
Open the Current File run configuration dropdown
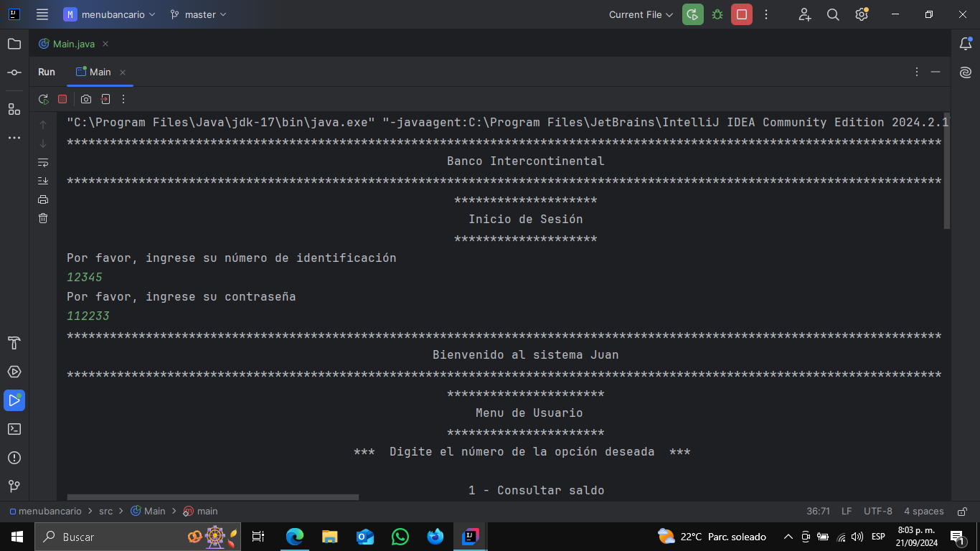pyautogui.click(x=641, y=14)
